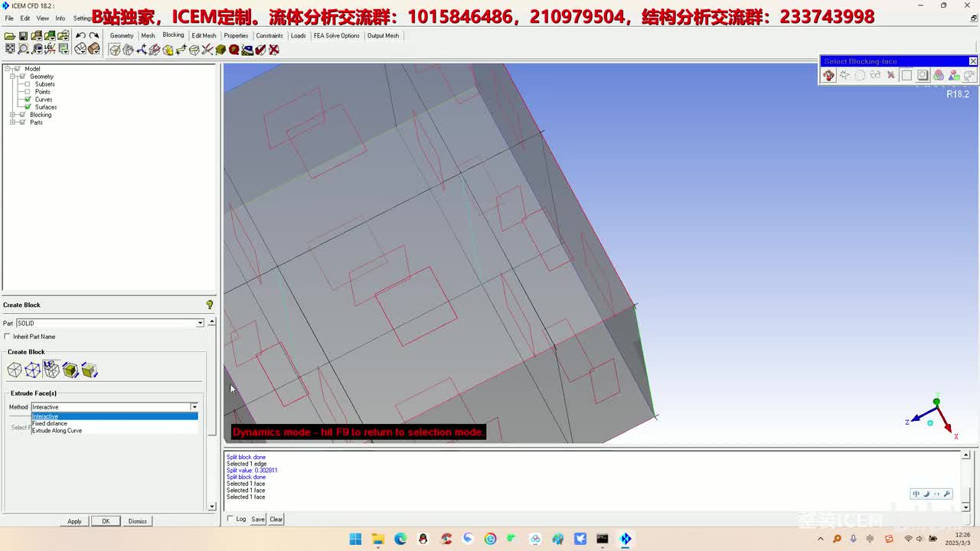Click the Save Project disk icon
Screen dimensions: 980x551
23,36
